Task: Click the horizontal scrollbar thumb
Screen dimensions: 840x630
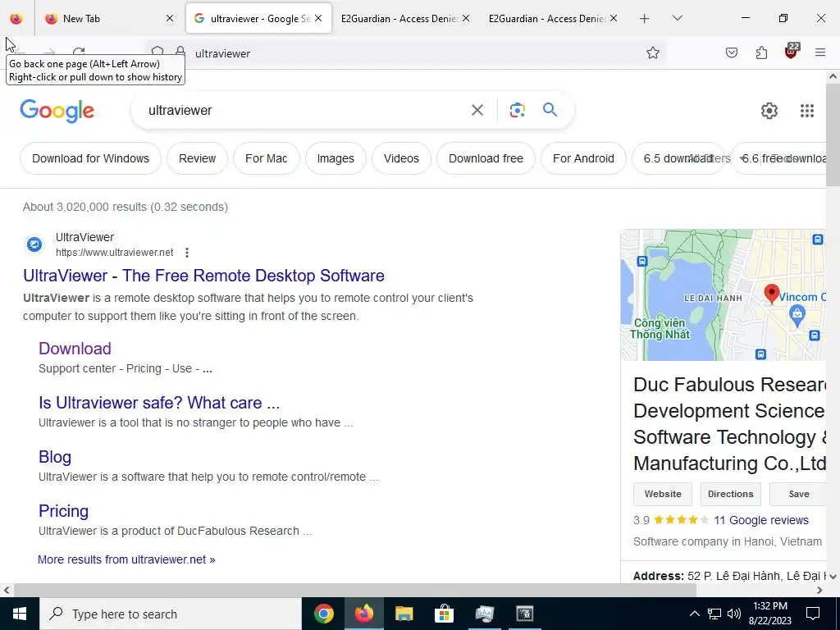Action: pyautogui.click(x=354, y=590)
